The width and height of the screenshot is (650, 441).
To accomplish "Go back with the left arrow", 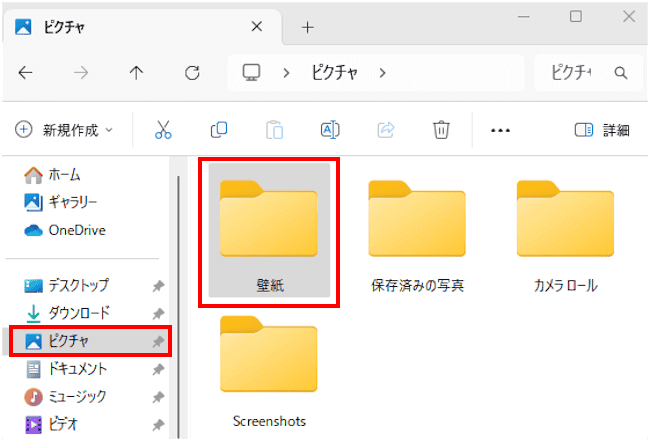I will pyautogui.click(x=26, y=73).
